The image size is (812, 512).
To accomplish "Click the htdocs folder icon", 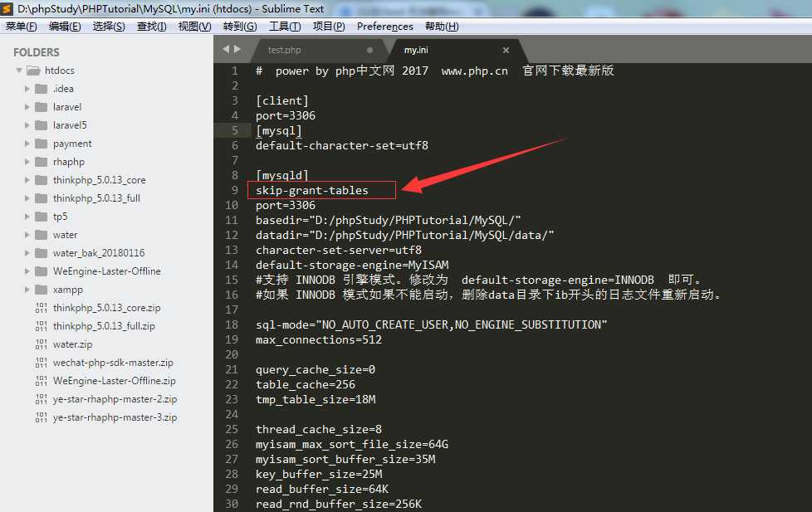I will (34, 71).
